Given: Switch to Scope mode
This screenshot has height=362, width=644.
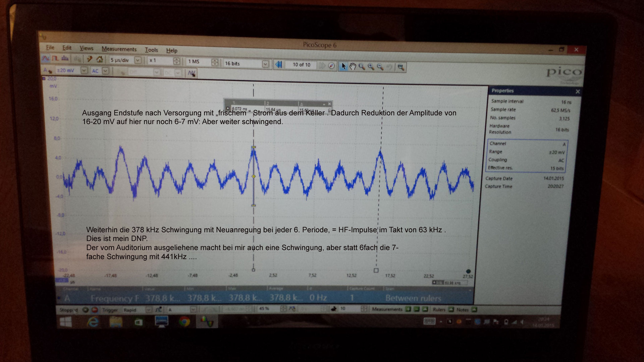Looking at the screenshot, I should pyautogui.click(x=46, y=58).
